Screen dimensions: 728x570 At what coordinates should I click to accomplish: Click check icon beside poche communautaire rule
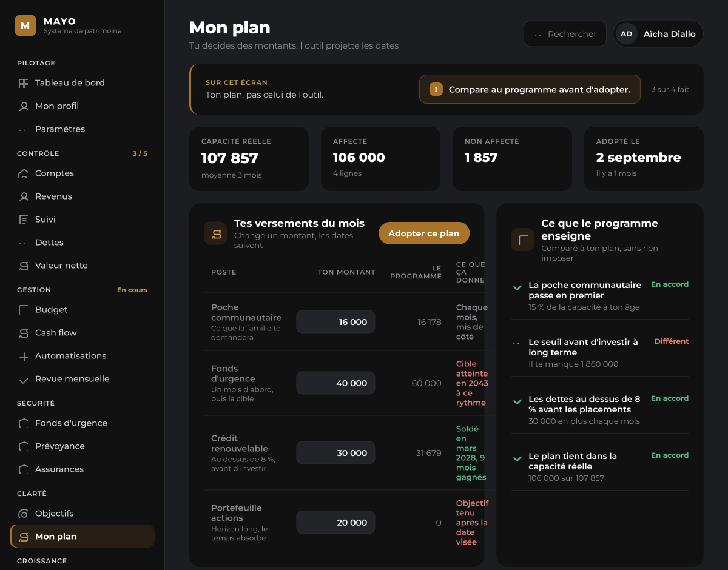click(517, 287)
